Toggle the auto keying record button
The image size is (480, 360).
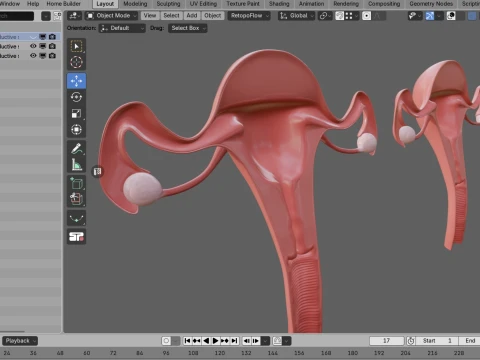[166, 341]
